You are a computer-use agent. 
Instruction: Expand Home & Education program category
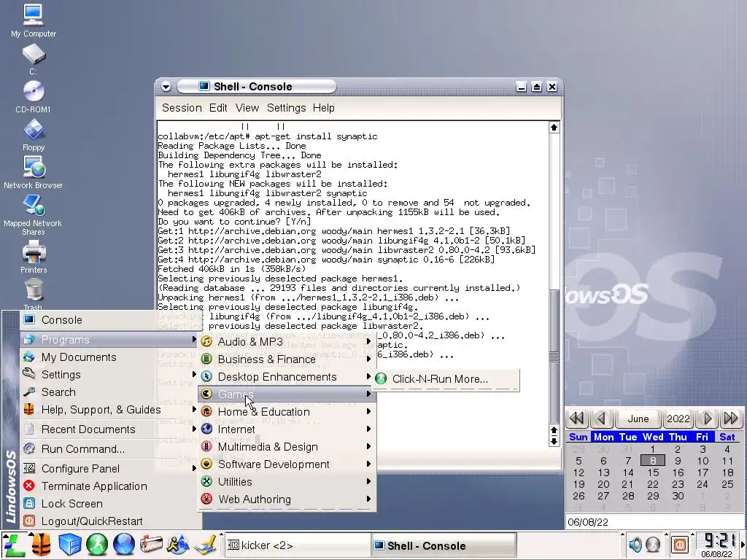click(x=287, y=412)
